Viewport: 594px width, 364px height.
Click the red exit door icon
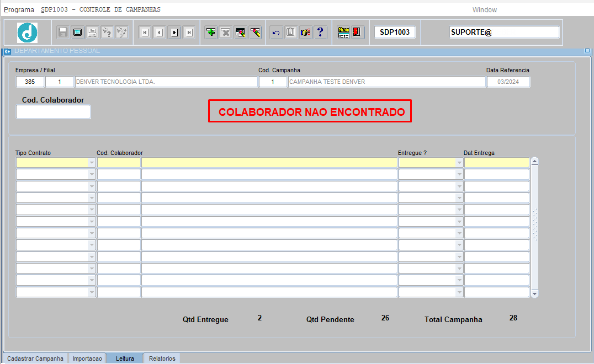[357, 33]
